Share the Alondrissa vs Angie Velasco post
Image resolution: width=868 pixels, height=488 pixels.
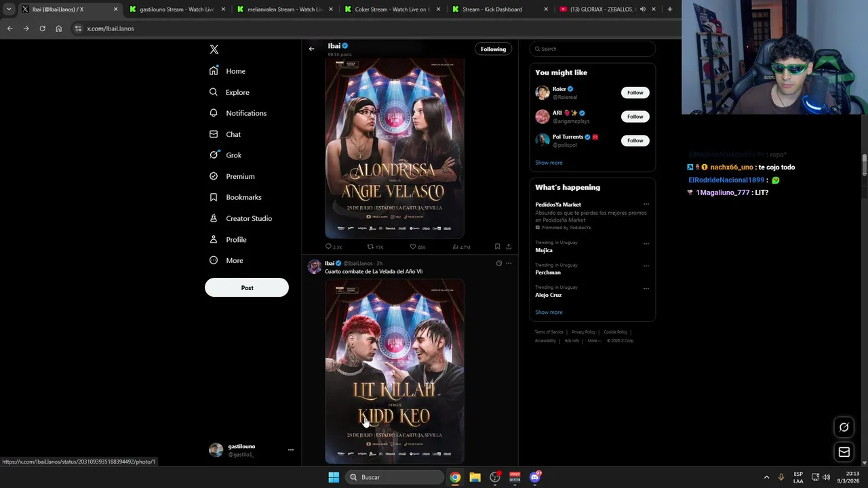coord(509,247)
